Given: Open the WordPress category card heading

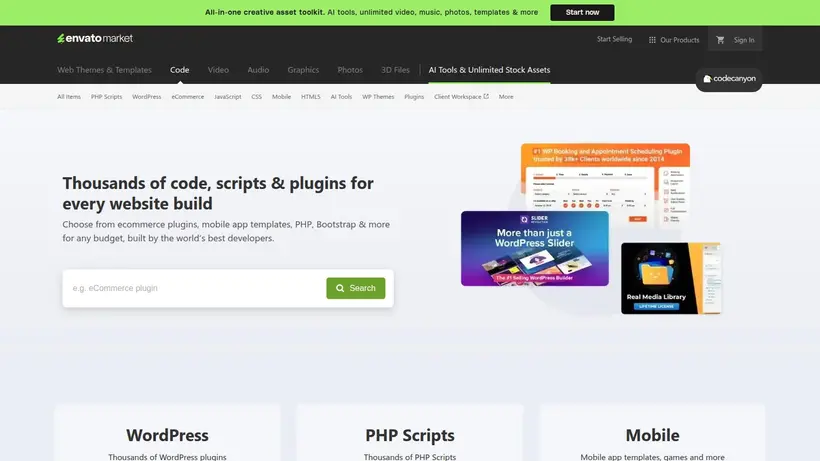Looking at the screenshot, I should pyautogui.click(x=167, y=435).
